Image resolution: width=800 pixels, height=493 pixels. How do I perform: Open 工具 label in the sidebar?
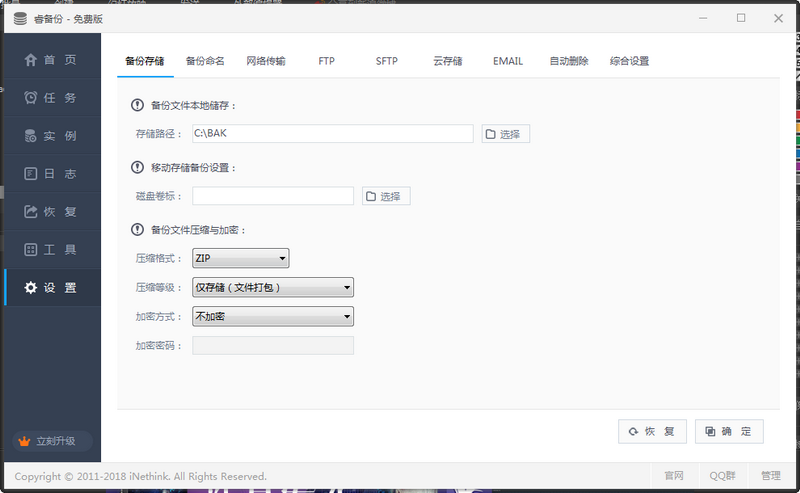(60, 250)
